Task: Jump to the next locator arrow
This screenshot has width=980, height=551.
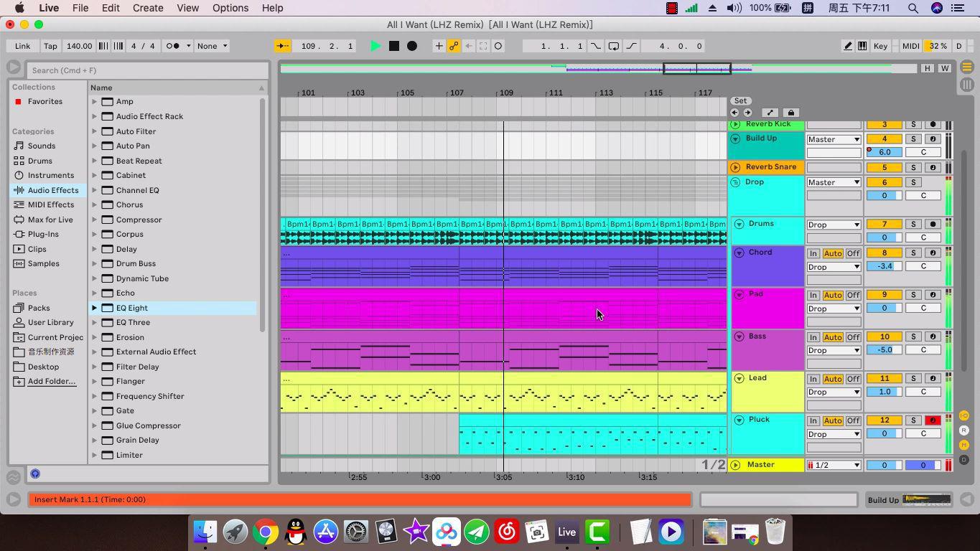Action: (x=747, y=113)
